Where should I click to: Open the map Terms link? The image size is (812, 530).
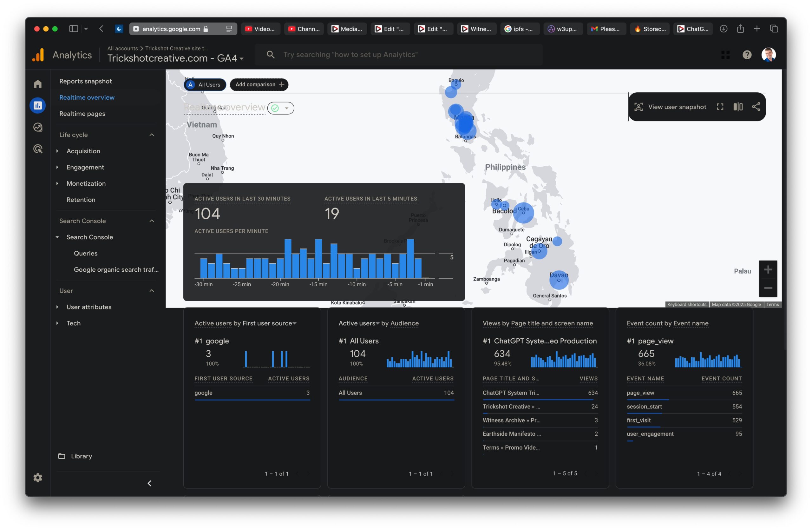pyautogui.click(x=772, y=304)
